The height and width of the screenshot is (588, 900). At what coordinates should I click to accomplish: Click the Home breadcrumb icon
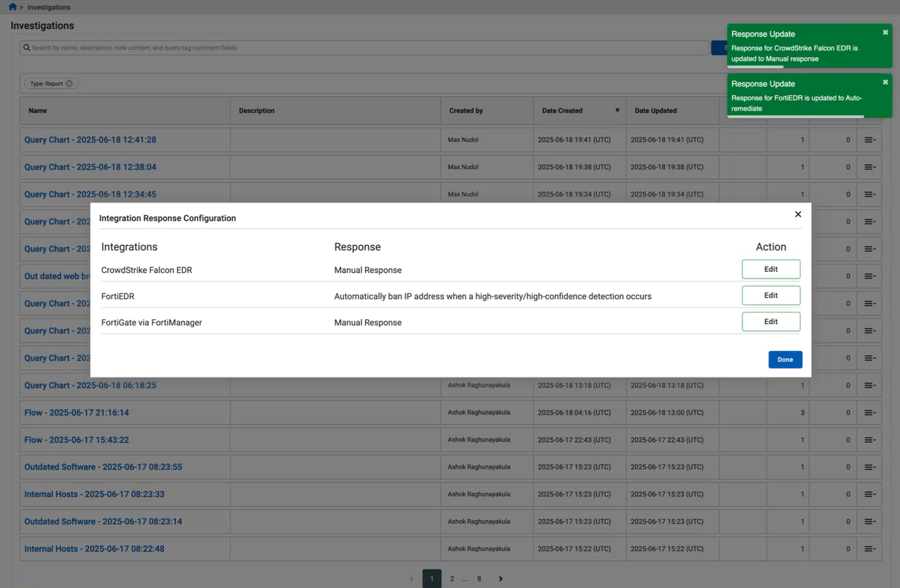13,7
